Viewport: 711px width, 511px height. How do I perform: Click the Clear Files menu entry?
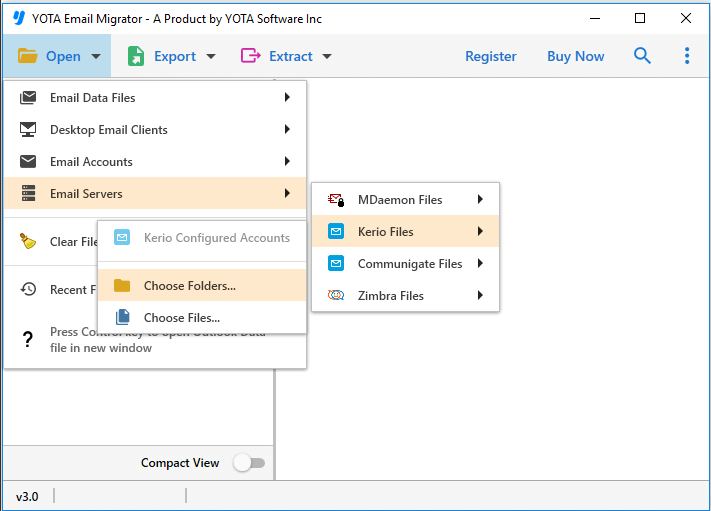[51, 242]
